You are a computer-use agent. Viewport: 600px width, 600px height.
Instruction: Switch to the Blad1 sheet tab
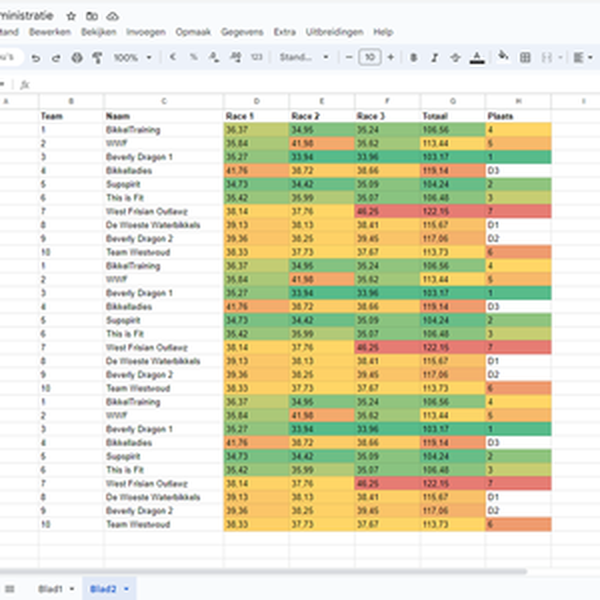coord(50,589)
